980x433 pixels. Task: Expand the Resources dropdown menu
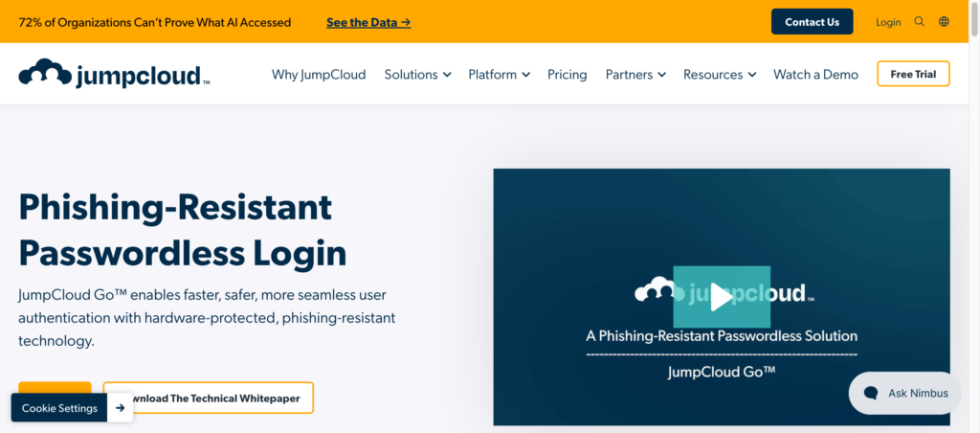720,75
